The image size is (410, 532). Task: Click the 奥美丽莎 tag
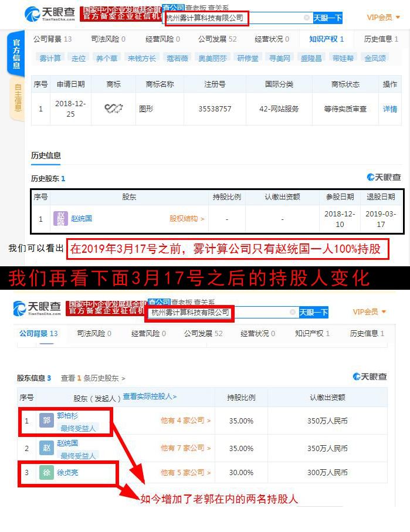pyautogui.click(x=212, y=58)
